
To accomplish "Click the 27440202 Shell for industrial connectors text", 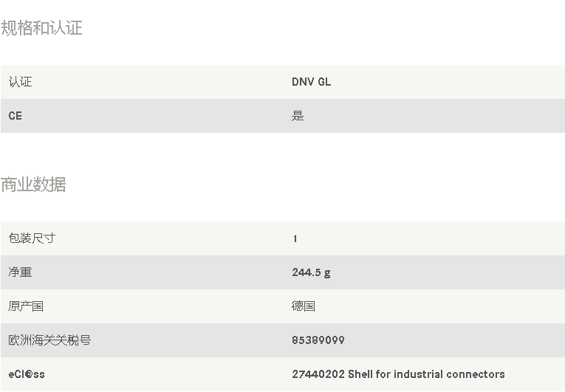I will (398, 374).
